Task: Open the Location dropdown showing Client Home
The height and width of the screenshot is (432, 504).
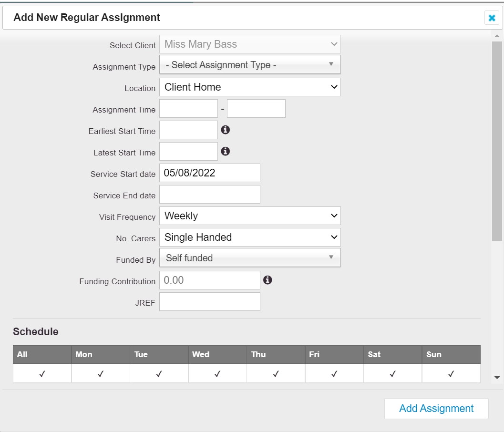Action: 250,87
